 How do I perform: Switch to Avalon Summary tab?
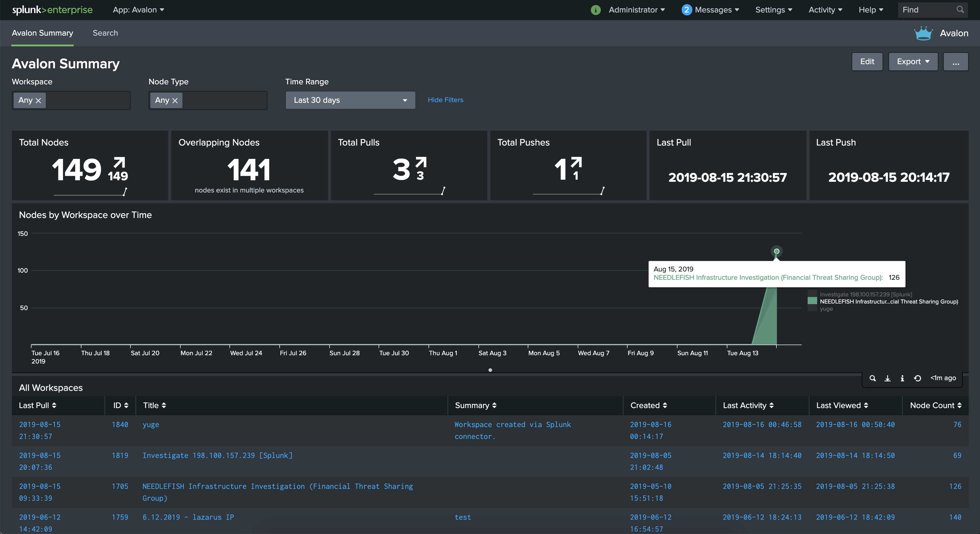click(42, 33)
